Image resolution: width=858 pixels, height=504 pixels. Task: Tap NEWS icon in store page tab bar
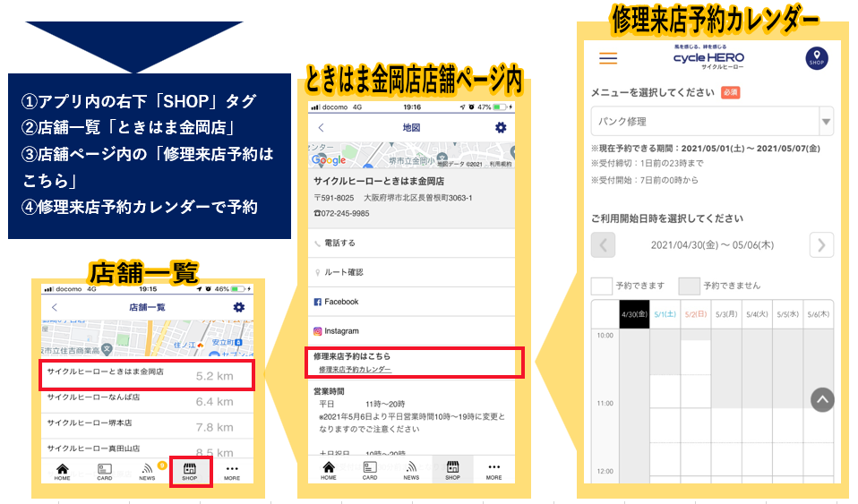[411, 470]
